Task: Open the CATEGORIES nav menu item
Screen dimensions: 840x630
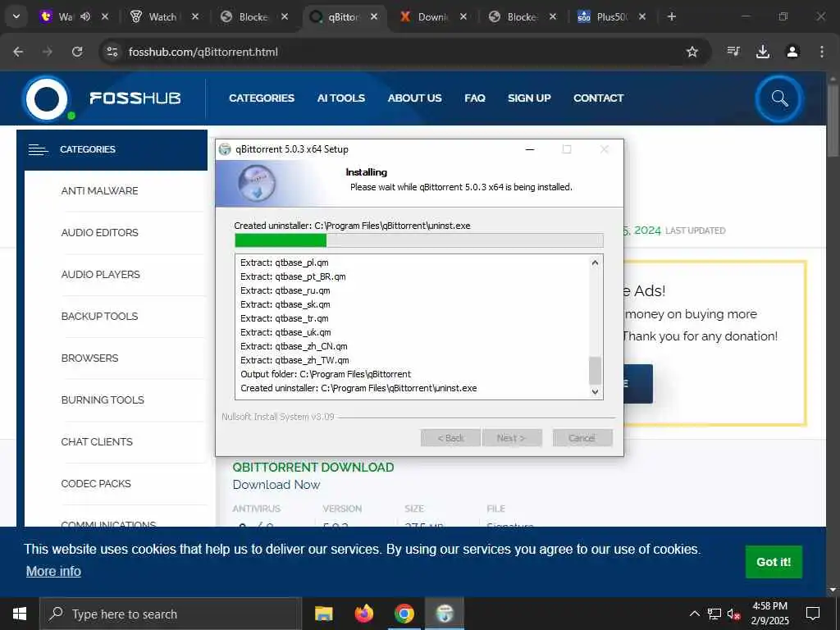Action: tap(262, 98)
